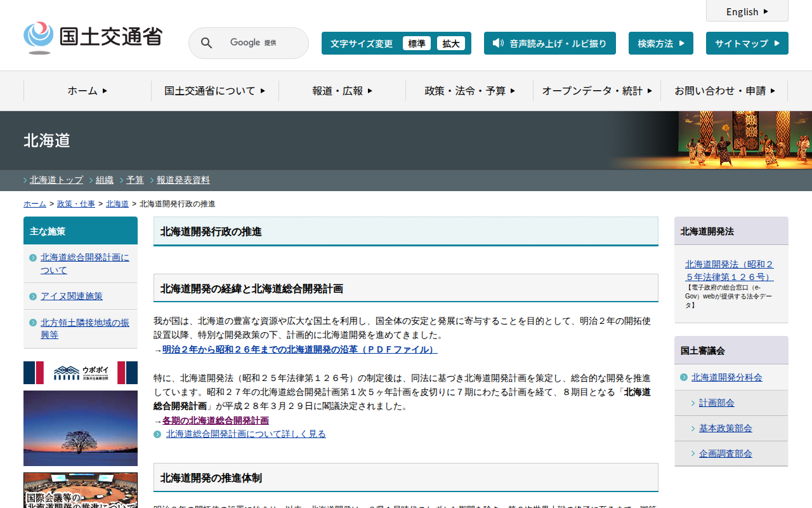The width and height of the screenshot is (812, 508).
Task: Click circle icon next to 北海道開発分科会
Action: [683, 377]
